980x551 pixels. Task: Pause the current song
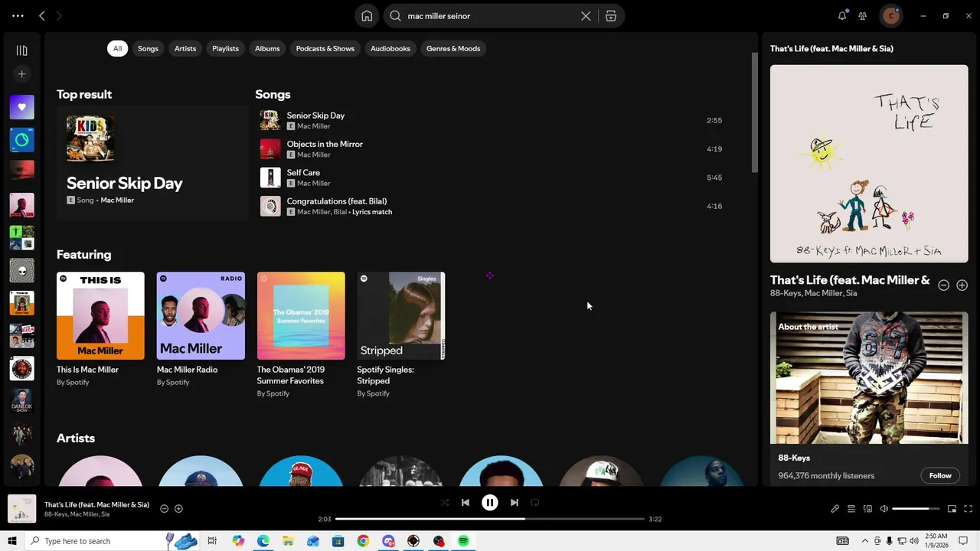pyautogui.click(x=490, y=503)
